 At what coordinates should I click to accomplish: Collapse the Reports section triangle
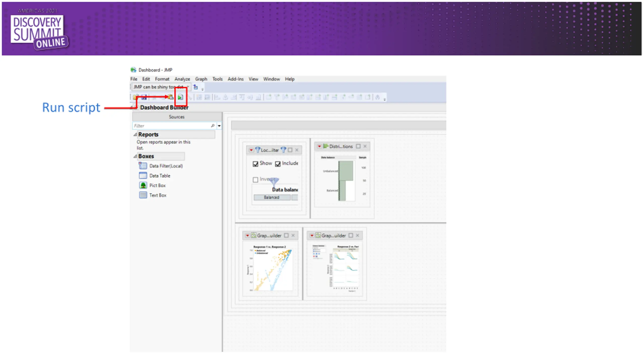coord(135,135)
